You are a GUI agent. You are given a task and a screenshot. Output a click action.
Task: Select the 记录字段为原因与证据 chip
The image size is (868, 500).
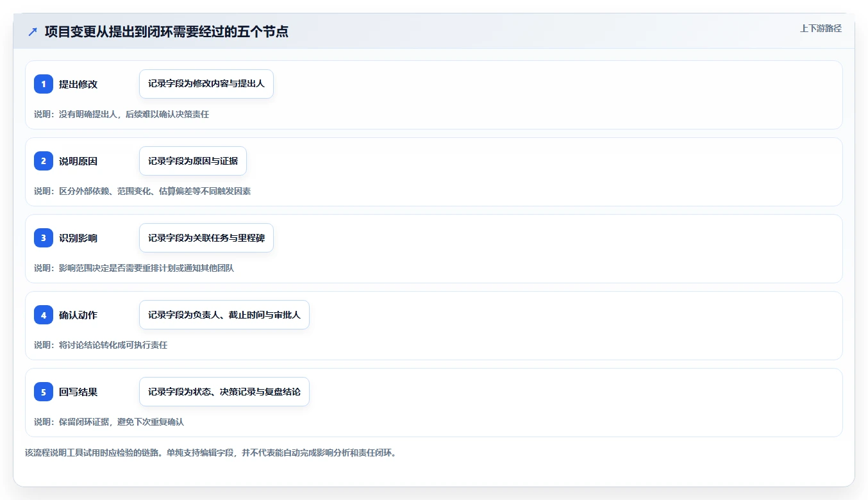click(193, 161)
